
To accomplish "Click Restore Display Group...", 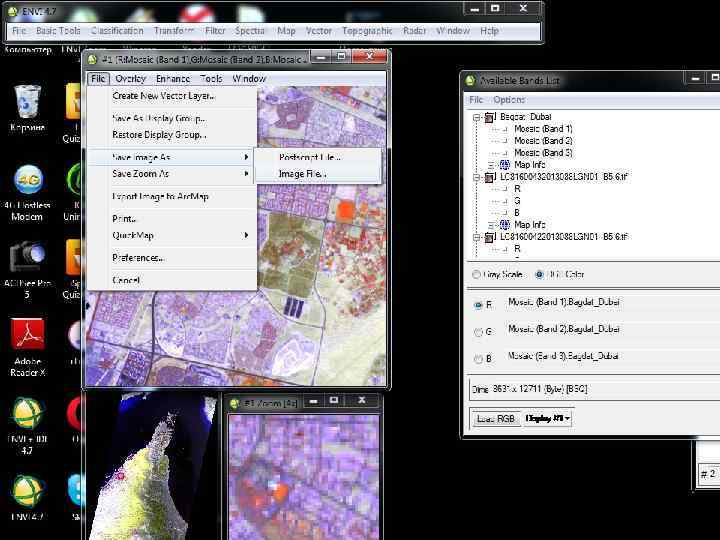I will pos(170,135).
